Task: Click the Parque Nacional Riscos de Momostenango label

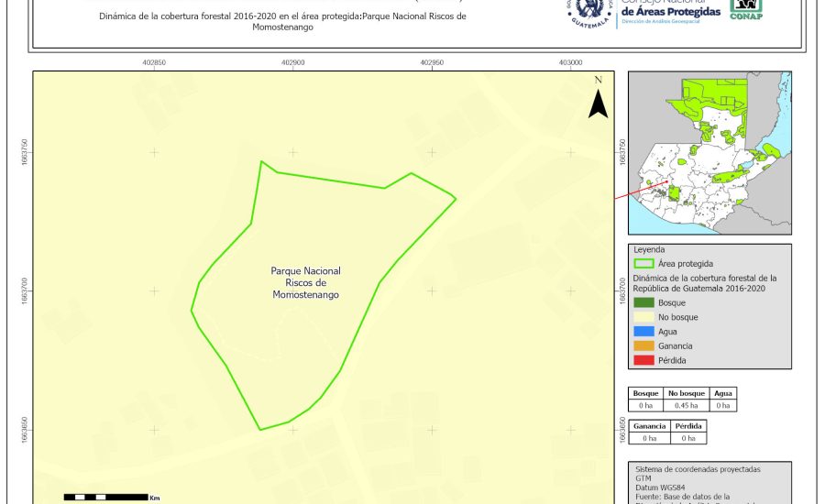Action: [305, 283]
